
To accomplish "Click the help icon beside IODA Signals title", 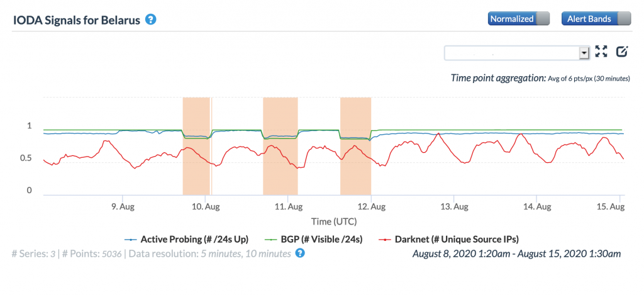I will tap(150, 19).
